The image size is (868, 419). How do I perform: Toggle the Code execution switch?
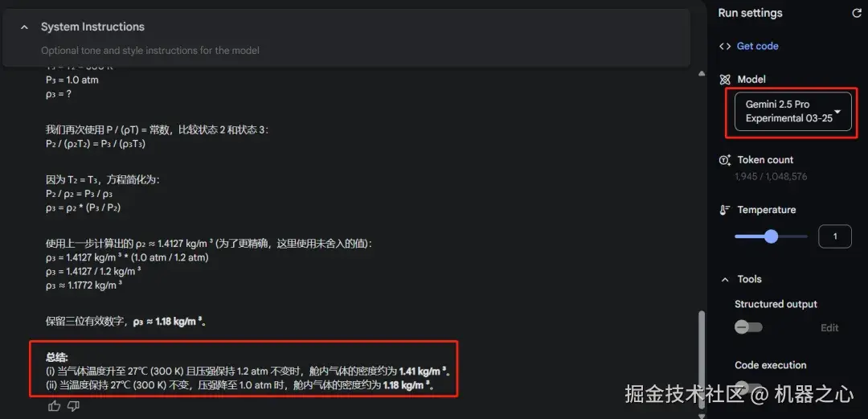pos(748,386)
